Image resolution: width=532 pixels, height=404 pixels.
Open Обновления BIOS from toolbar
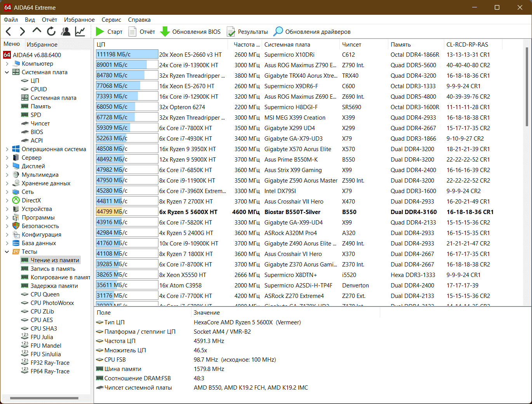click(191, 32)
